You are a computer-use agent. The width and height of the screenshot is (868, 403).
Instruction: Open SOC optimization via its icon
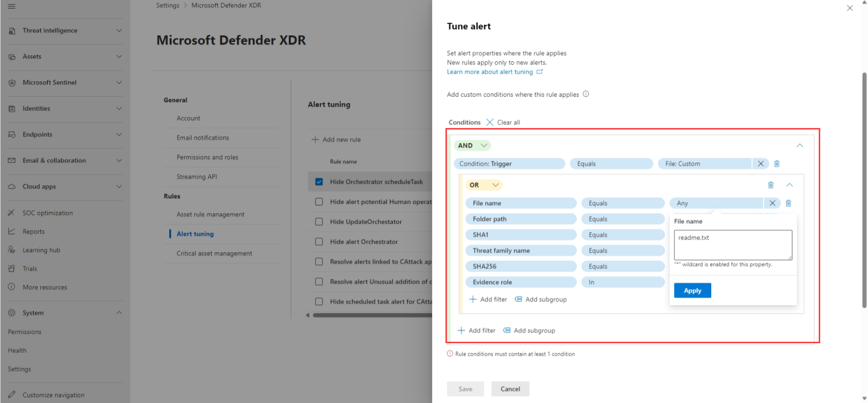[11, 213]
